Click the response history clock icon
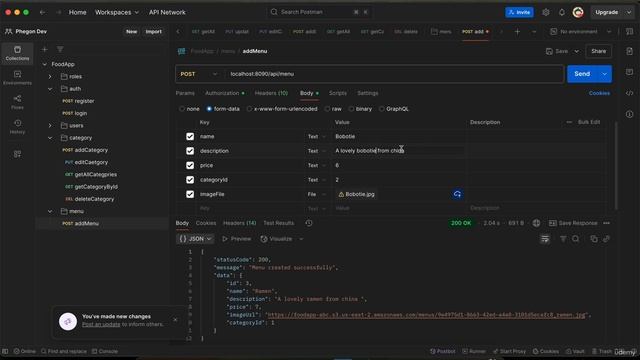 309,223
